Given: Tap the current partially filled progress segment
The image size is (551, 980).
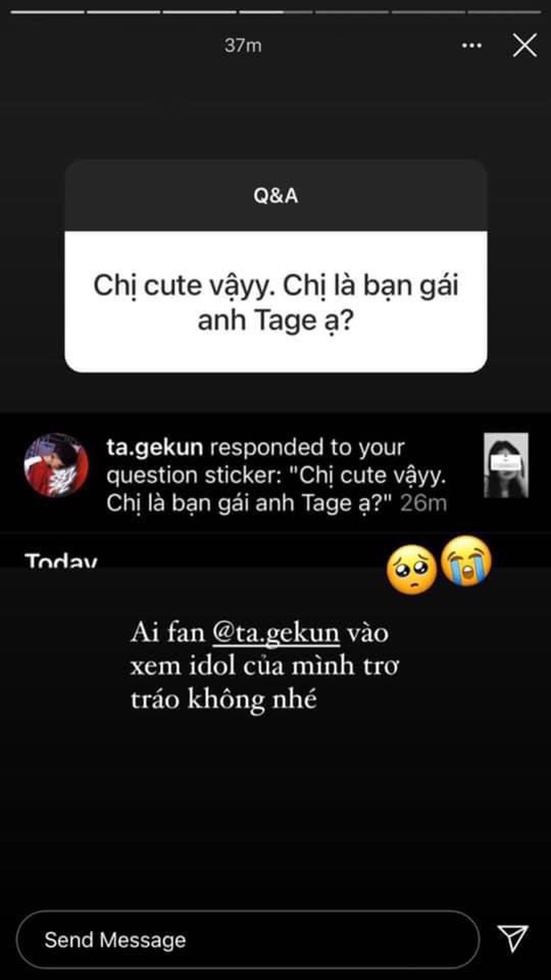Looking at the screenshot, I should (276, 12).
